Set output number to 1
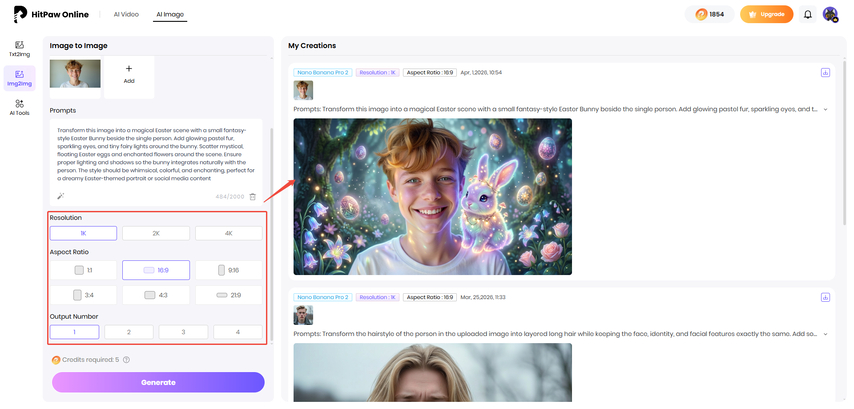This screenshot has width=854, height=409. (75, 332)
